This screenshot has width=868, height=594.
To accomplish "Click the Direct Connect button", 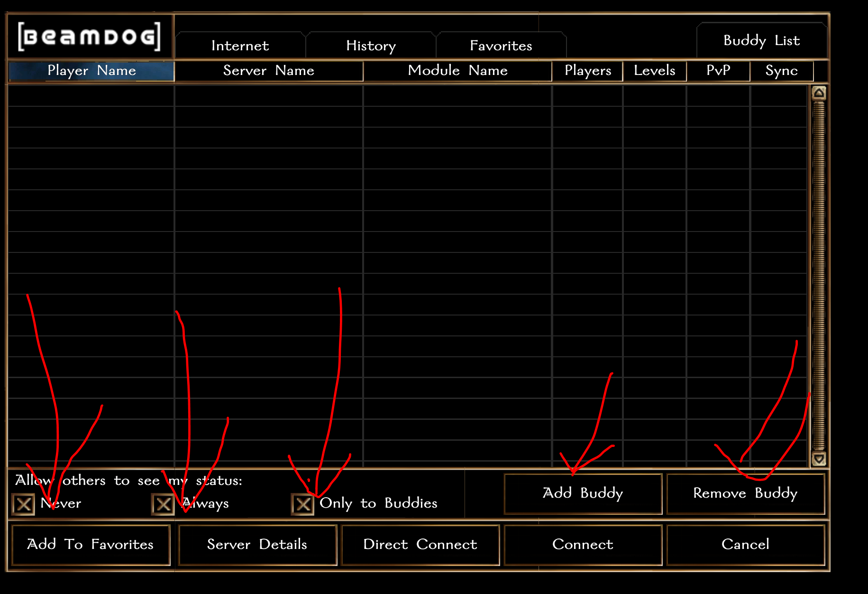I will pos(420,545).
